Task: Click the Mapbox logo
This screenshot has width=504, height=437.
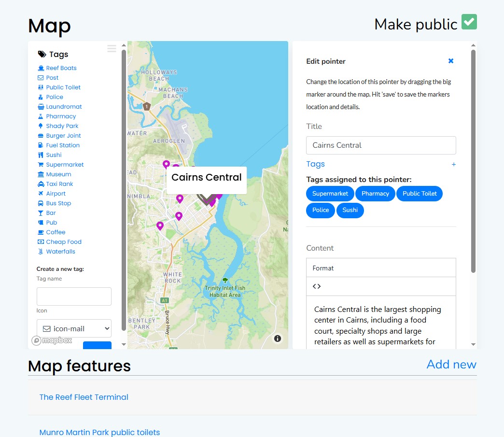Action: coord(52,340)
